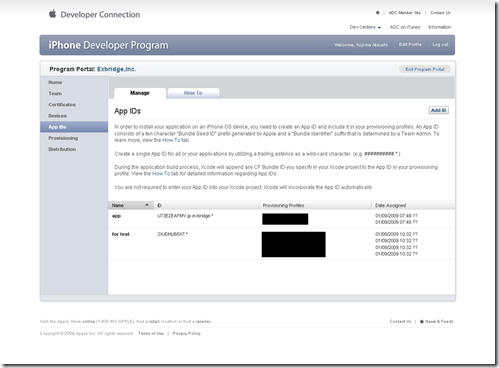Switch to the Manage tab
The width and height of the screenshot is (499, 368).
[x=140, y=93]
